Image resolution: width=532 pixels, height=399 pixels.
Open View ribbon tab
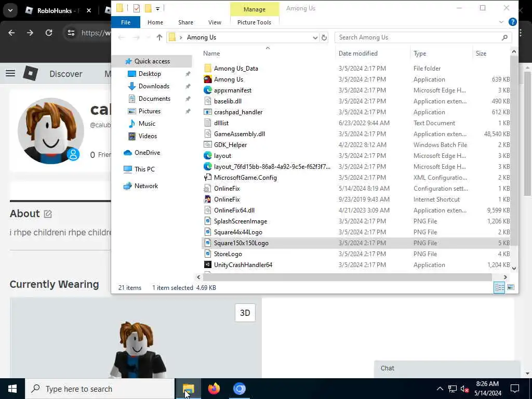[215, 22]
